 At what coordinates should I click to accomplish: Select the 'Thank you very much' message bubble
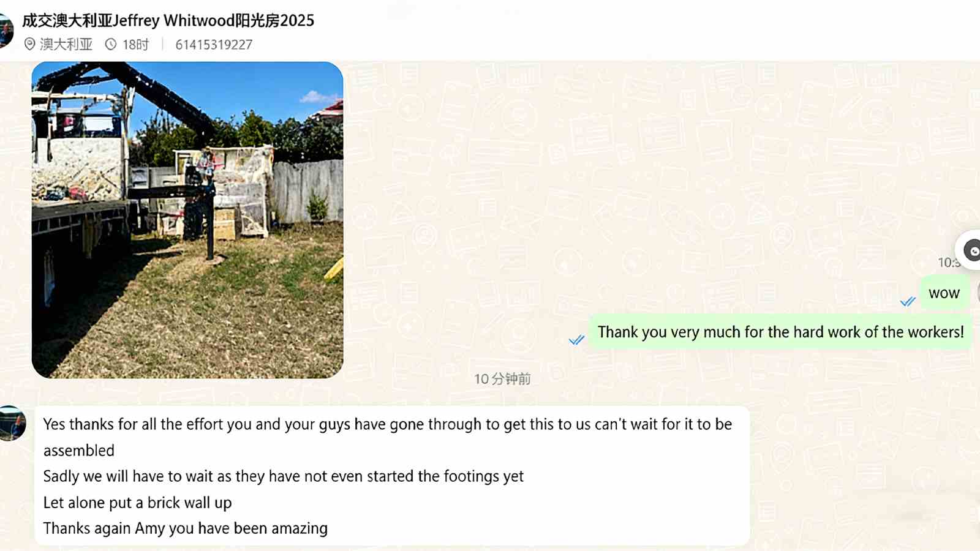tap(780, 332)
